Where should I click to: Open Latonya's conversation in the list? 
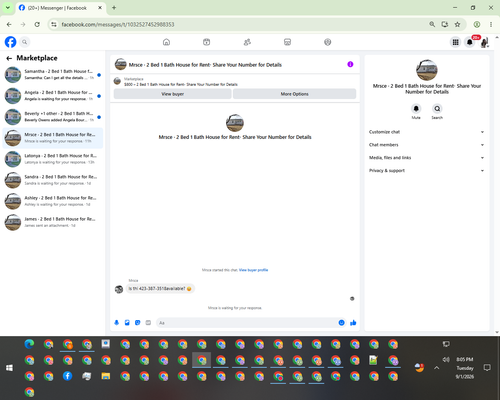(53, 159)
